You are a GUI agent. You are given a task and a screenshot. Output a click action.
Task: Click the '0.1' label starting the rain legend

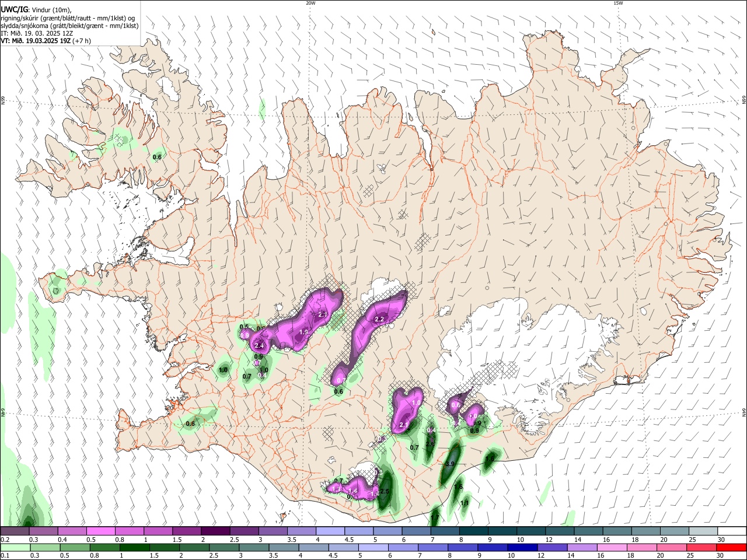[x=5, y=555]
